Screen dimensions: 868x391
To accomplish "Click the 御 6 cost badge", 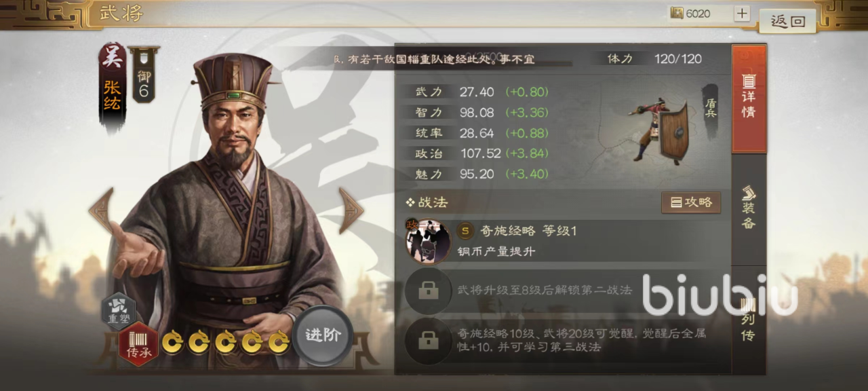I will 143,75.
